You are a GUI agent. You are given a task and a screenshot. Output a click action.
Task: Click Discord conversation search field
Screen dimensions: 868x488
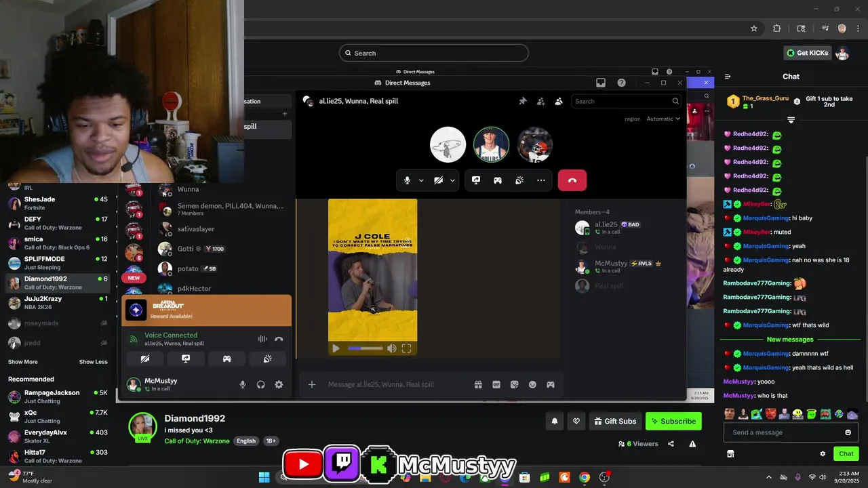tap(626, 101)
